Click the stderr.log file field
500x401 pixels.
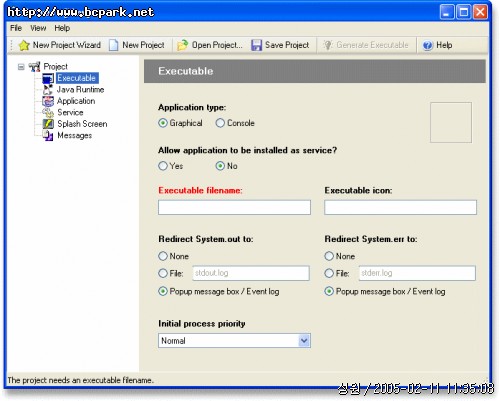tap(417, 273)
